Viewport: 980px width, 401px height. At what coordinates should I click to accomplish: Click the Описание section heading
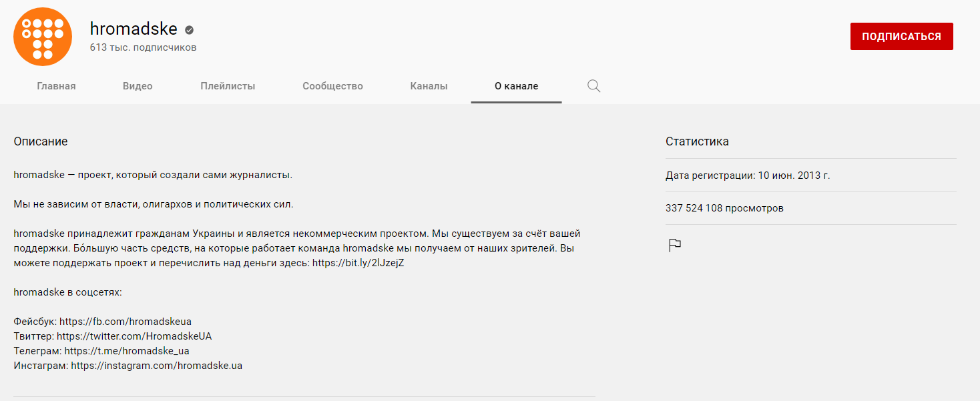click(x=41, y=141)
